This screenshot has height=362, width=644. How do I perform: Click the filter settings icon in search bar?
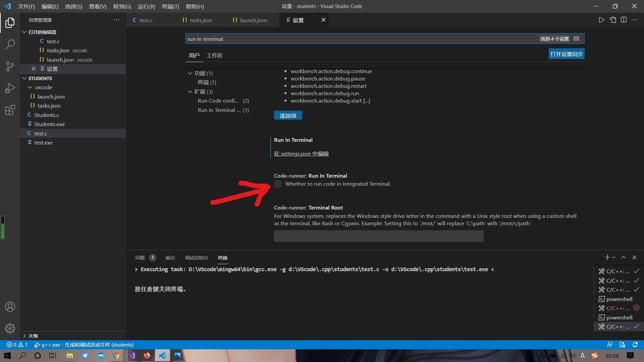(577, 39)
